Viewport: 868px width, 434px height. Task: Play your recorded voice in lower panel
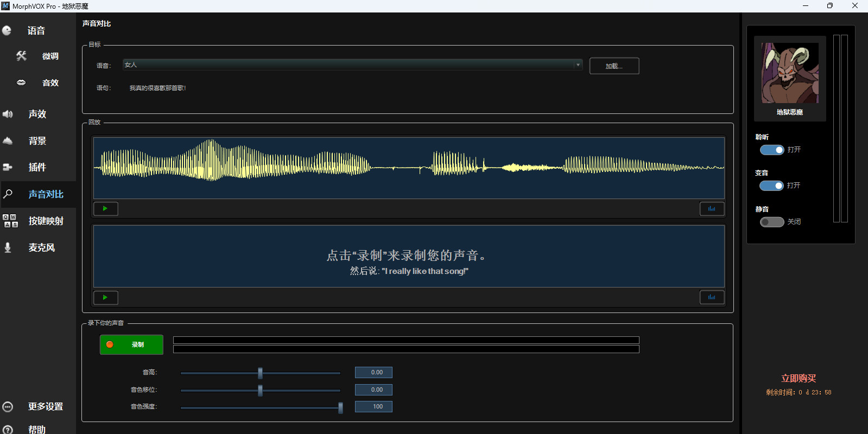(x=105, y=298)
